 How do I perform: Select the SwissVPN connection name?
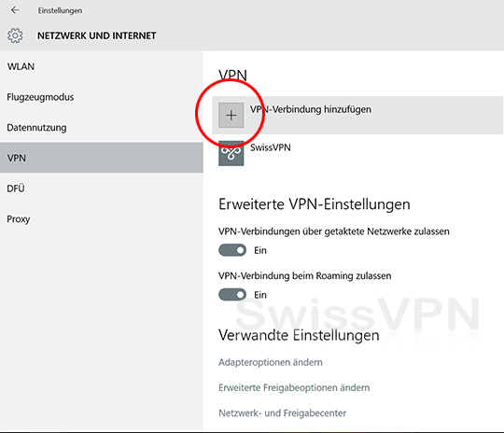pyautogui.click(x=271, y=147)
